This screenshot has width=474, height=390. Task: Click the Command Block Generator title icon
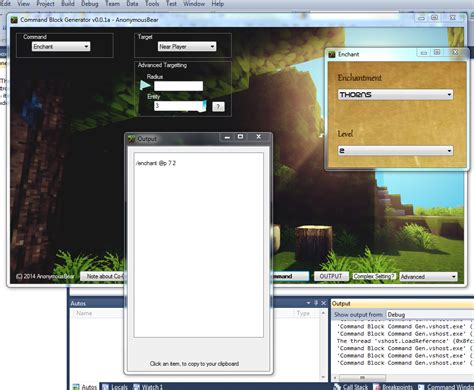(x=14, y=20)
